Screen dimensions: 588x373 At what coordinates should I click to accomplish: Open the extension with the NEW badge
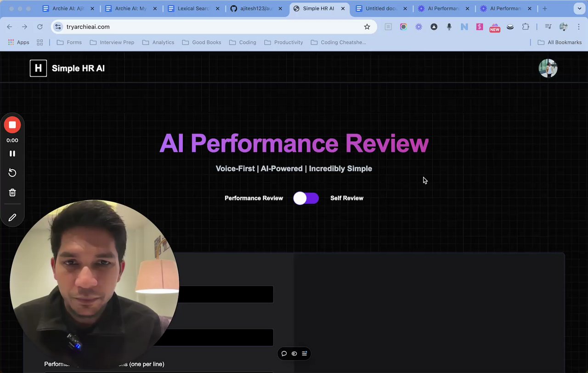click(495, 28)
